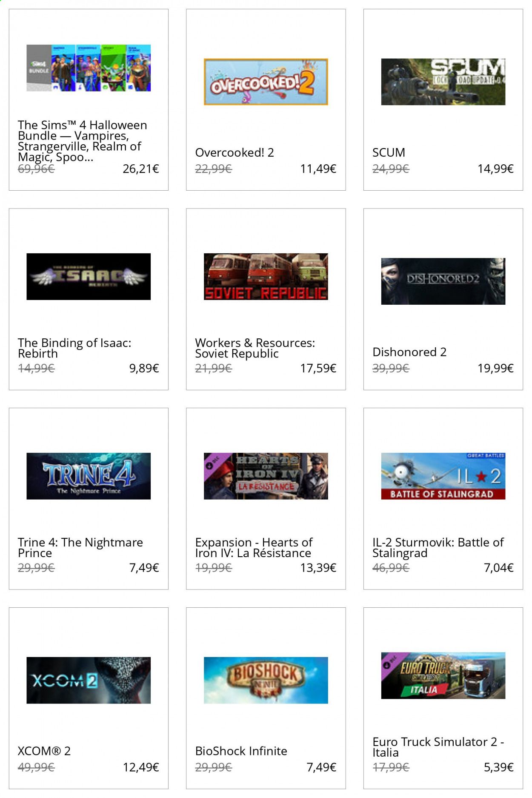Click the 'Dishonored 2' title text
The image size is (532, 798).
point(409,352)
